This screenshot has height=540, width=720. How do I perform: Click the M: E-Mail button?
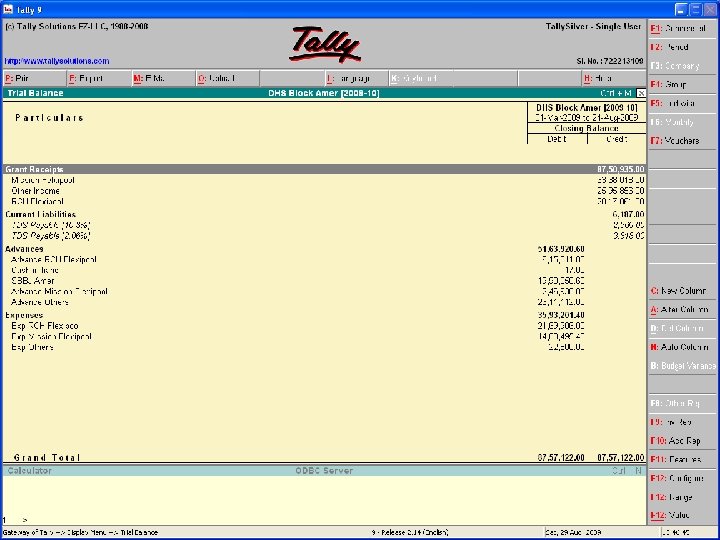pyautogui.click(x=163, y=79)
